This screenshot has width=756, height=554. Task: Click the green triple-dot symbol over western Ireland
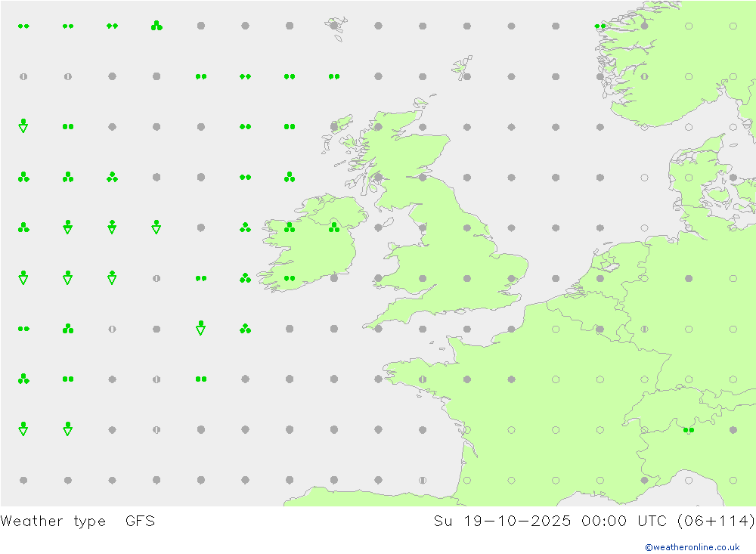(290, 227)
